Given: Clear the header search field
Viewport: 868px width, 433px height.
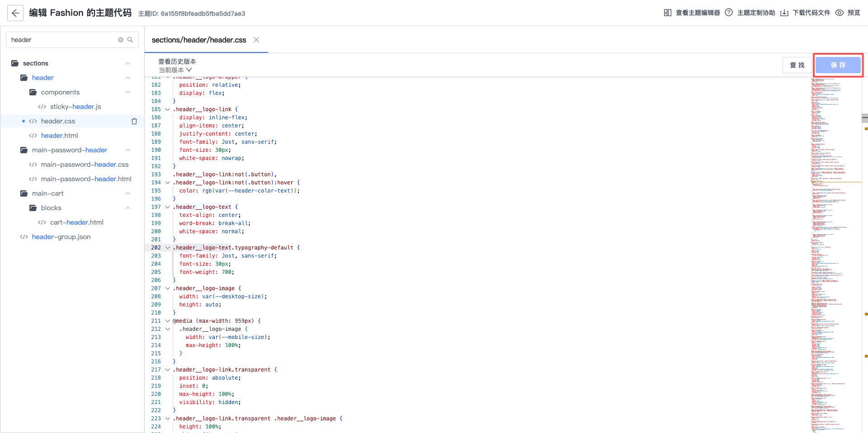Looking at the screenshot, I should (x=121, y=40).
